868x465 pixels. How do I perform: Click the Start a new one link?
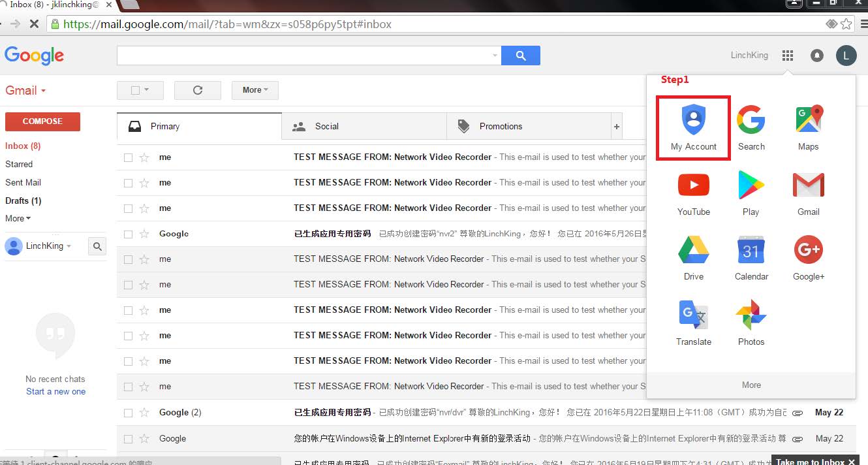(55, 392)
